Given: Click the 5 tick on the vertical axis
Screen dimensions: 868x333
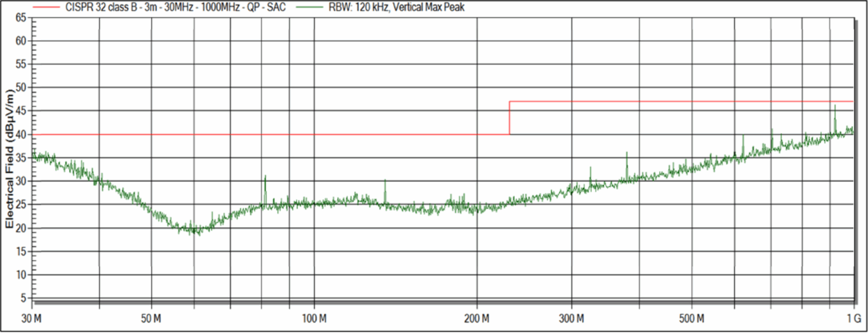Looking at the screenshot, I should 23,298.
